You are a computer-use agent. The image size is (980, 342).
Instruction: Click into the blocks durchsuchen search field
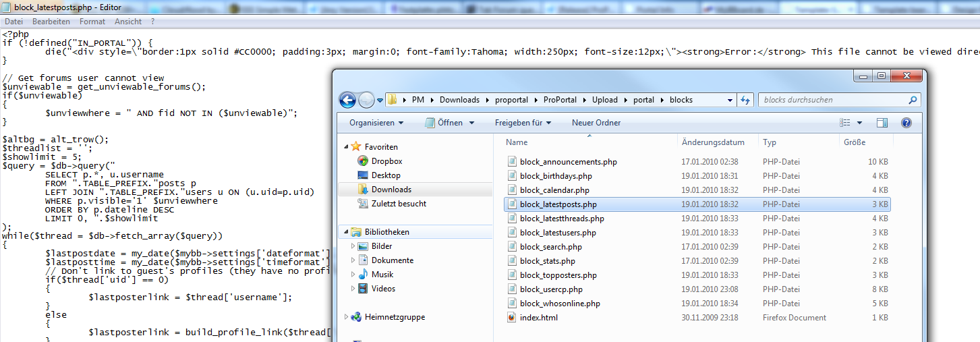tap(833, 100)
